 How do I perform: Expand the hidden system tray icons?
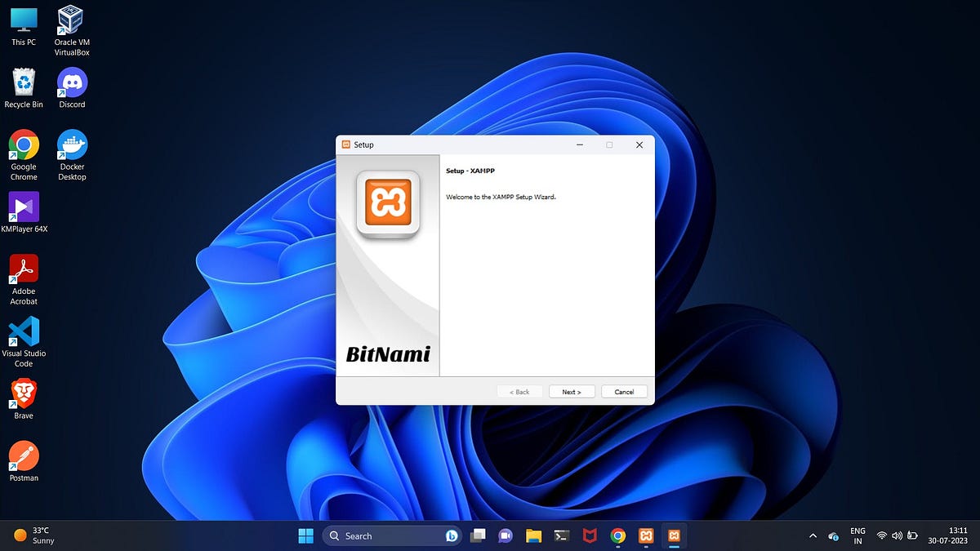pos(813,535)
